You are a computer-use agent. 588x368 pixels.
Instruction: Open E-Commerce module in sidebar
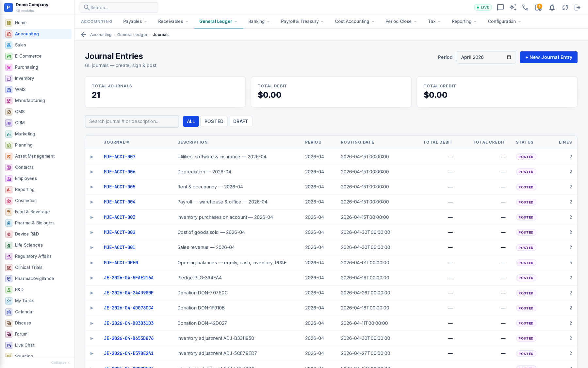pyautogui.click(x=37, y=56)
